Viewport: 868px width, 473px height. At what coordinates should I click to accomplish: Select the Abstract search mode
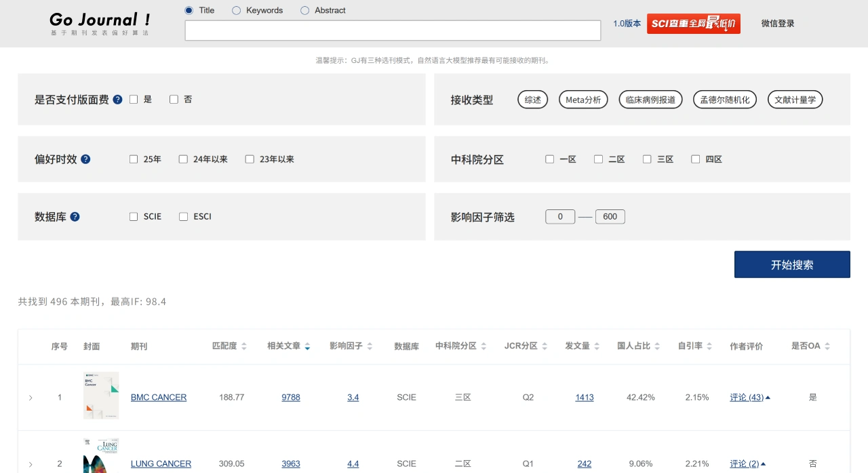tap(304, 10)
